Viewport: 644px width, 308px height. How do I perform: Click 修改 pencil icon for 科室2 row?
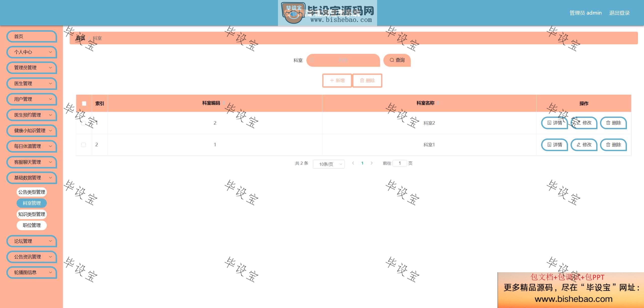tap(579, 123)
